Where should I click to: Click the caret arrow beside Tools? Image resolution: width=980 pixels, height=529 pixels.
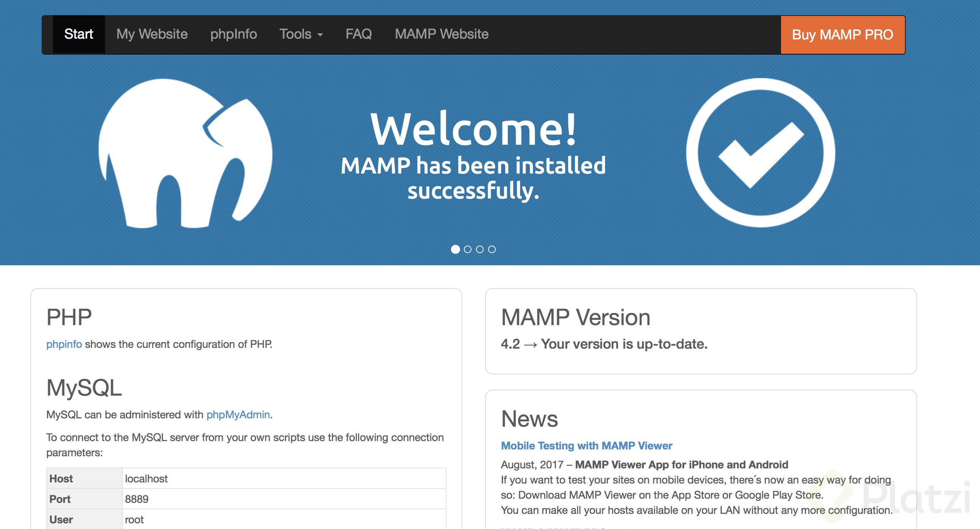click(x=320, y=35)
